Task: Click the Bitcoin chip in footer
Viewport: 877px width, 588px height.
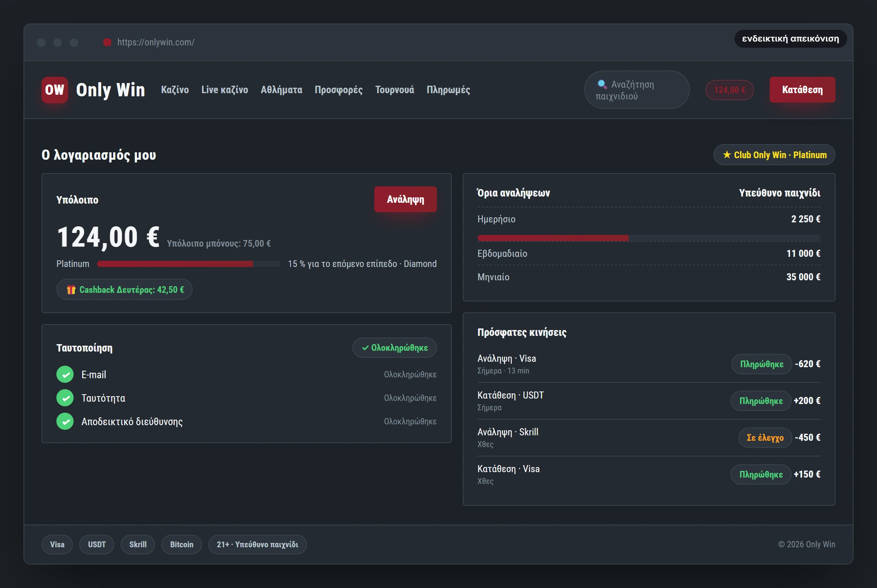Action: click(x=182, y=545)
